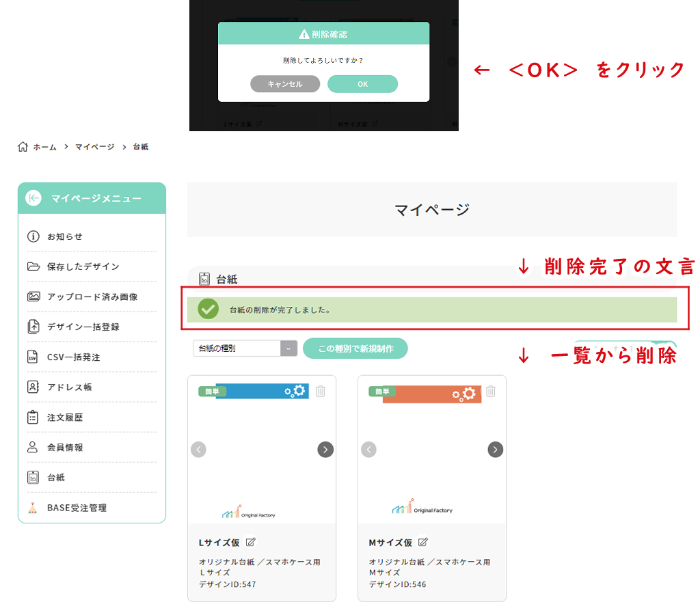Viewport: 700px width, 615px height.
Task: Go to 保存したデザイン in sidebar
Action: (x=83, y=266)
